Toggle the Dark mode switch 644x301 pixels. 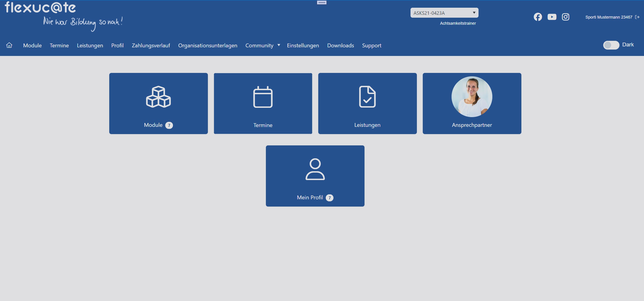click(611, 45)
